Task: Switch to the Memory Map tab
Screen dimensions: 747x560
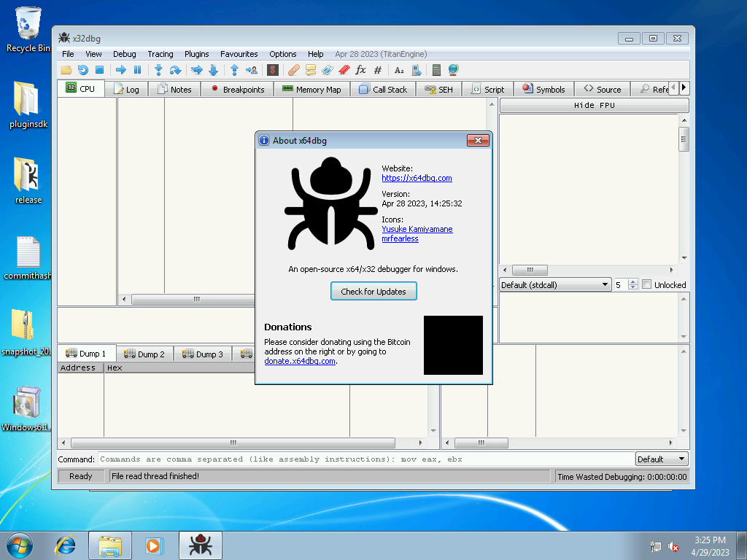Action: click(312, 89)
